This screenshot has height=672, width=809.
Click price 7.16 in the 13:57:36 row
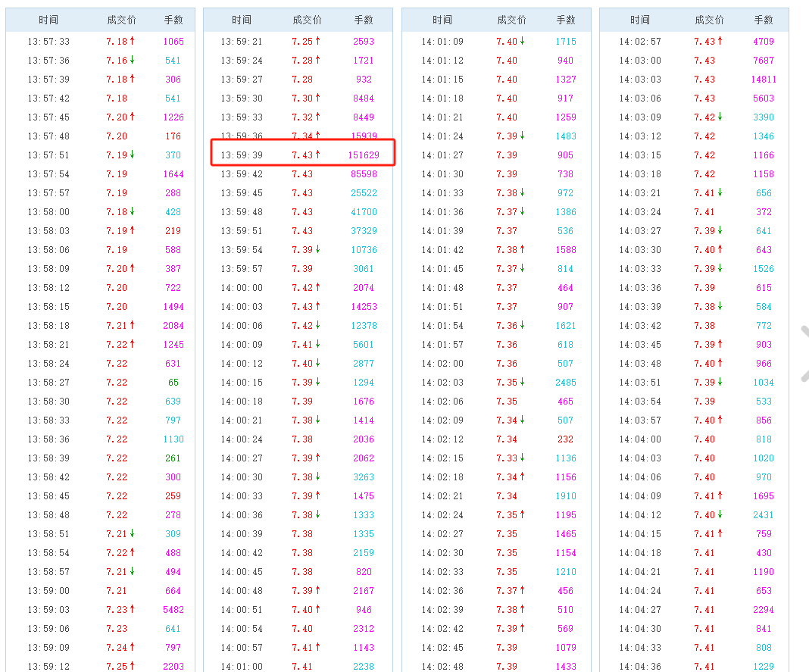(x=117, y=61)
